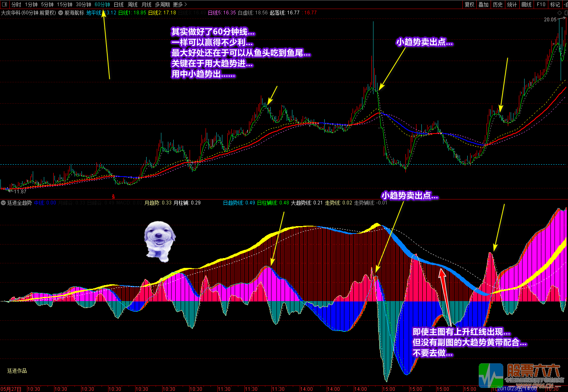The width and height of the screenshot is (568, 392).
Task: Click the 日柱辅线: 0.48 sub-indicator label
Action: (x=273, y=203)
